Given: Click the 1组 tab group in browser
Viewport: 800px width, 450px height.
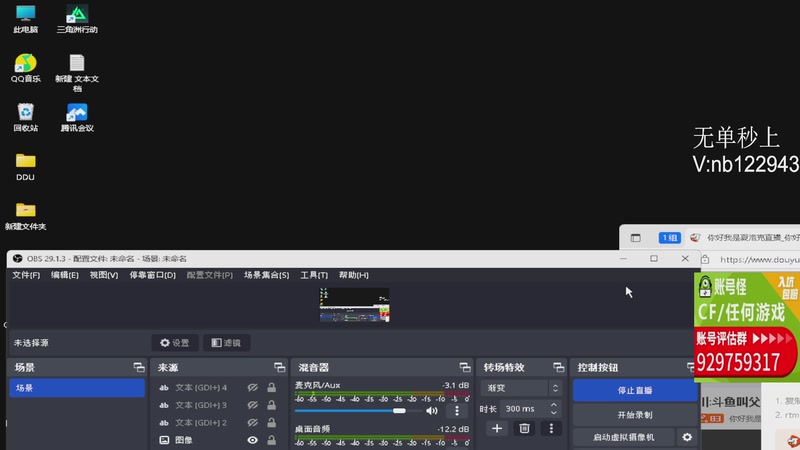Looking at the screenshot, I should pyautogui.click(x=669, y=238).
